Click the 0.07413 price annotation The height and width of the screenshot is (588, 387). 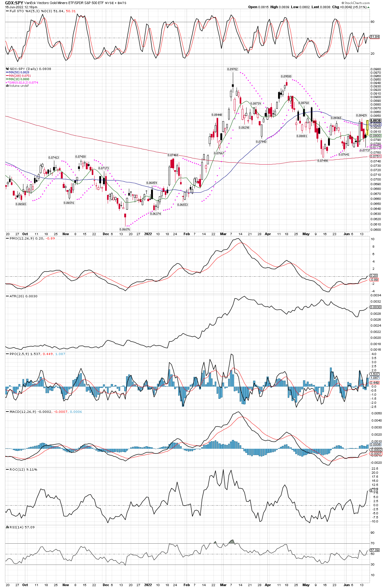coord(54,158)
